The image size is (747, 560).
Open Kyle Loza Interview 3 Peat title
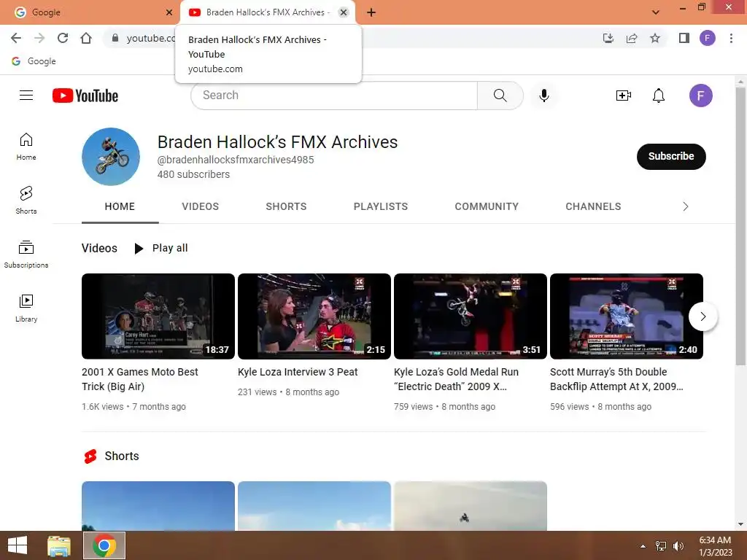click(298, 372)
